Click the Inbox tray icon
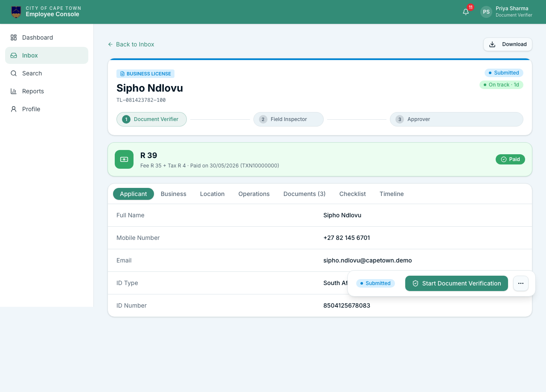Screen dimensions: 546x392 [x=14, y=55]
